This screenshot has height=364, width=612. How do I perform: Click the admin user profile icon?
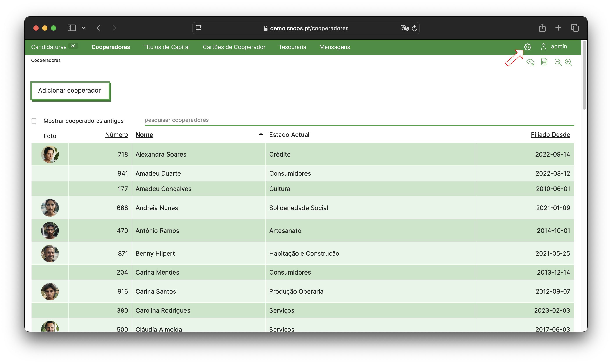[543, 47]
